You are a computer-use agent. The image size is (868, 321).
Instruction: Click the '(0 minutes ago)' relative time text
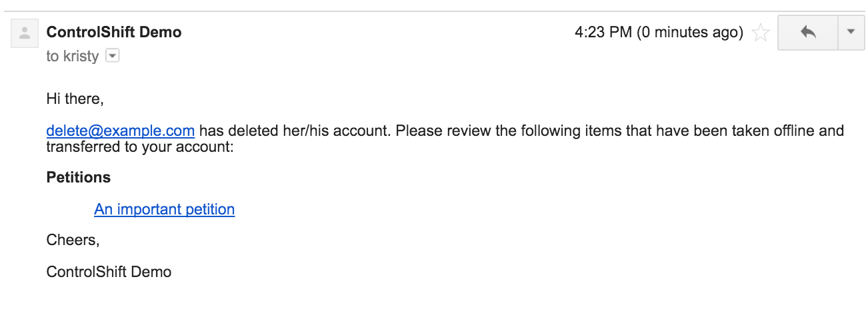[690, 32]
